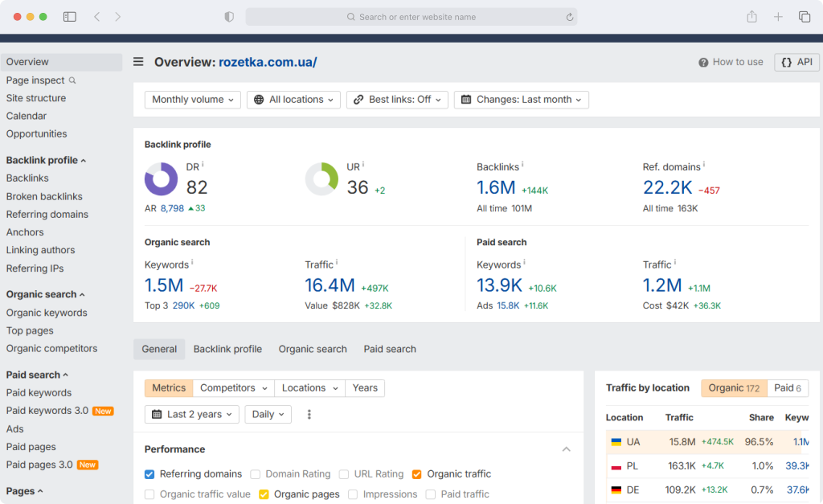Switch to the Backlink profile tab
The width and height of the screenshot is (823, 504).
click(227, 349)
